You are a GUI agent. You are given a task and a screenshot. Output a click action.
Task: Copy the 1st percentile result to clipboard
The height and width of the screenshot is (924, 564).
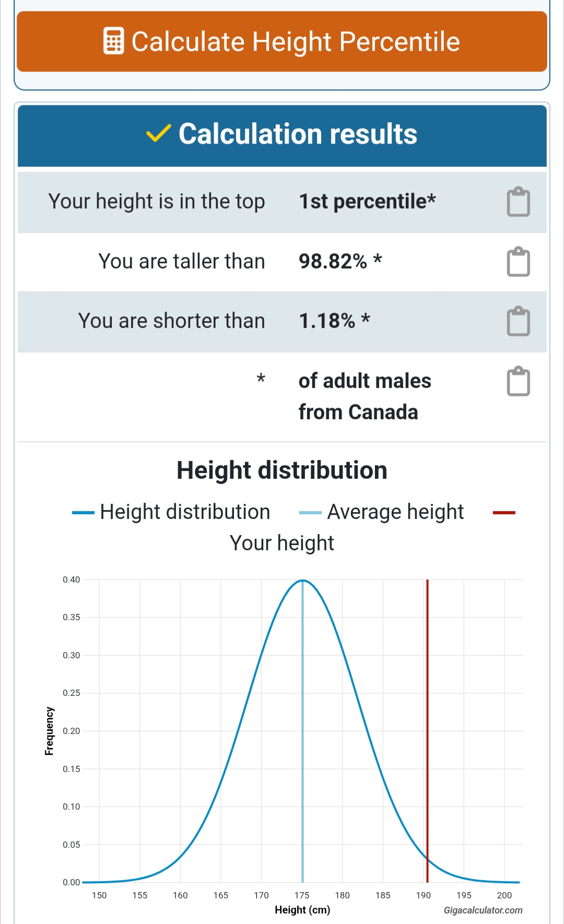[518, 202]
